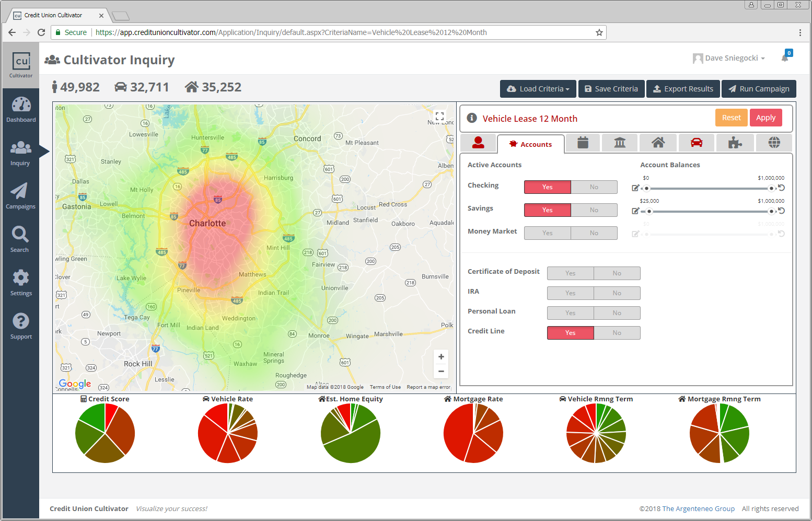Edit the Checking balance range pencil icon
Viewport: 812px width, 521px height.
tap(635, 188)
